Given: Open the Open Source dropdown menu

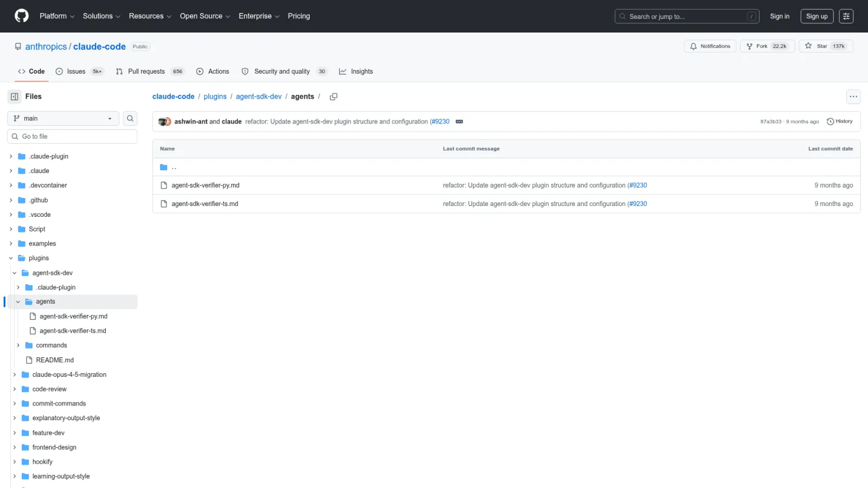Looking at the screenshot, I should [205, 16].
